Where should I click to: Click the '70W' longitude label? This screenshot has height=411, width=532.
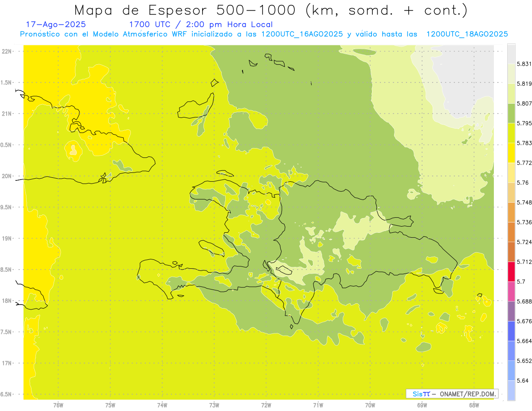click(370, 405)
